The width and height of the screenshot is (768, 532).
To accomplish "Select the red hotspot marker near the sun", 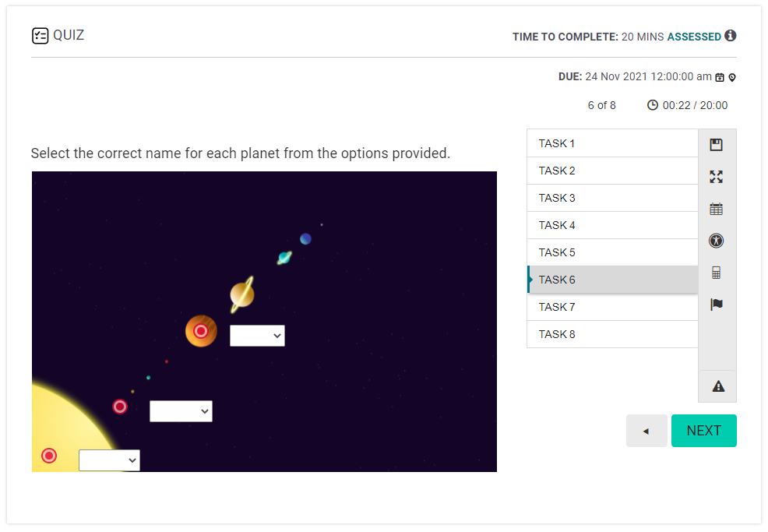I will (49, 456).
